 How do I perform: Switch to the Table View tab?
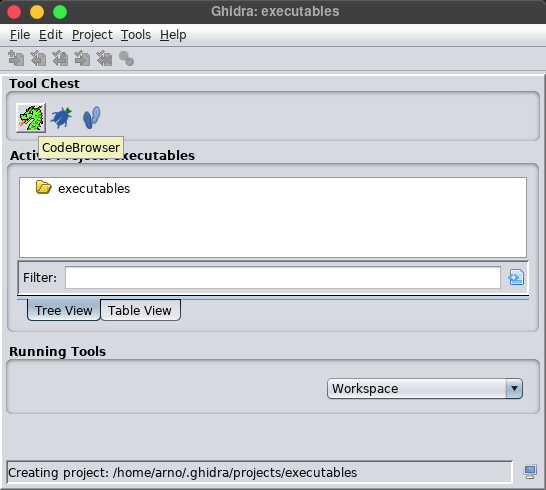click(140, 310)
